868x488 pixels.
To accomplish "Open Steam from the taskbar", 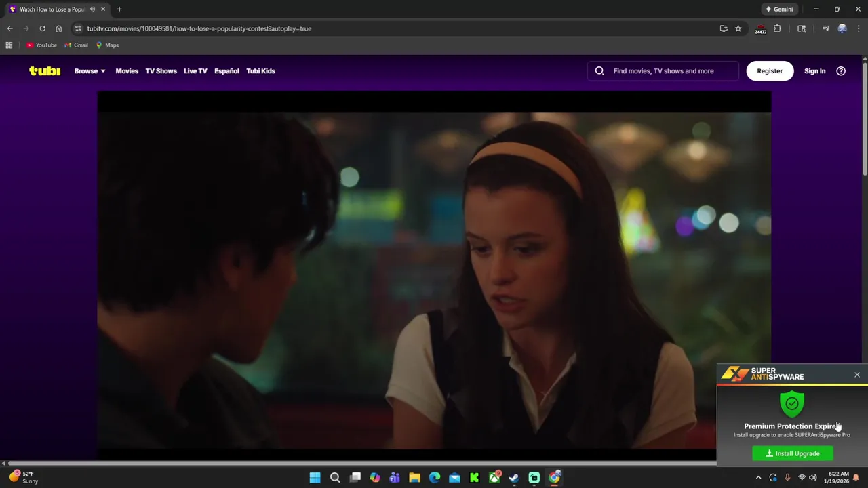I will (x=514, y=478).
